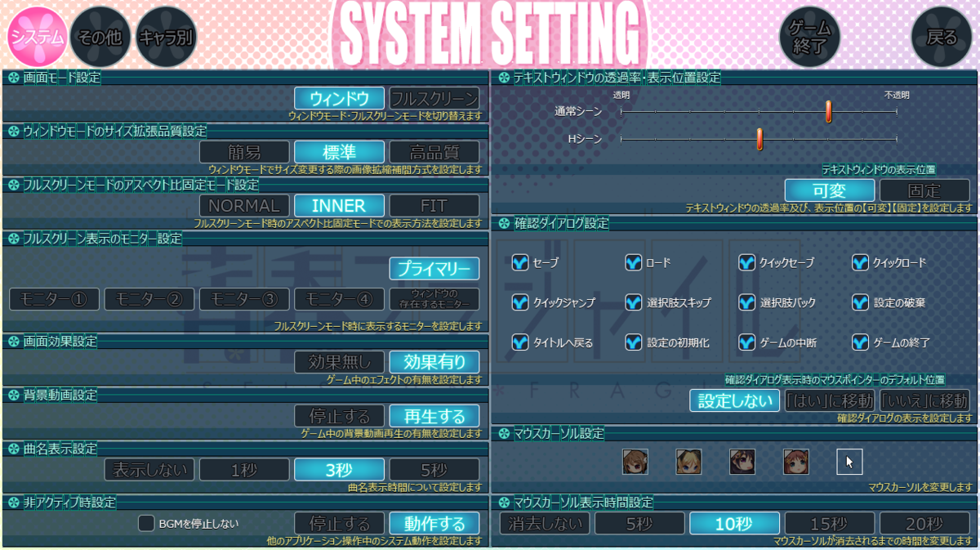
Task: Toggle クイックセーブ confirmation checkbox
Action: [747, 262]
